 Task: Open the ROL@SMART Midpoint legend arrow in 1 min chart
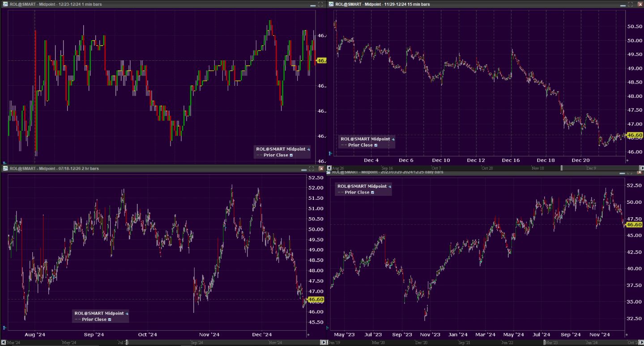pyautogui.click(x=308, y=149)
